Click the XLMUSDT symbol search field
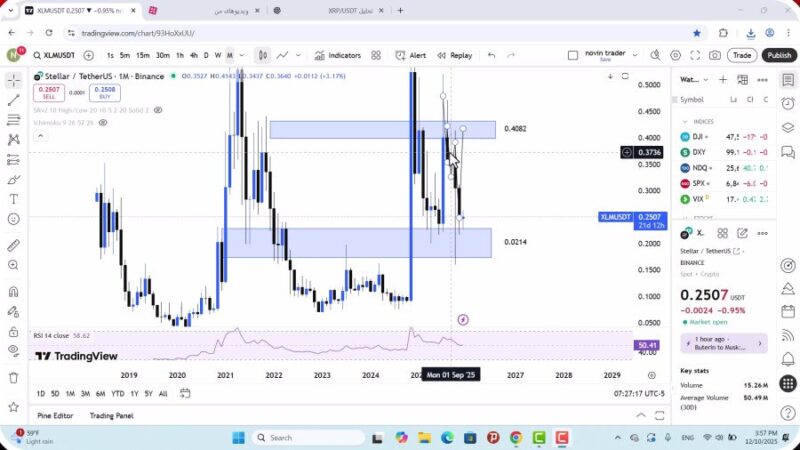800x450 pixels. pyautogui.click(x=55, y=55)
